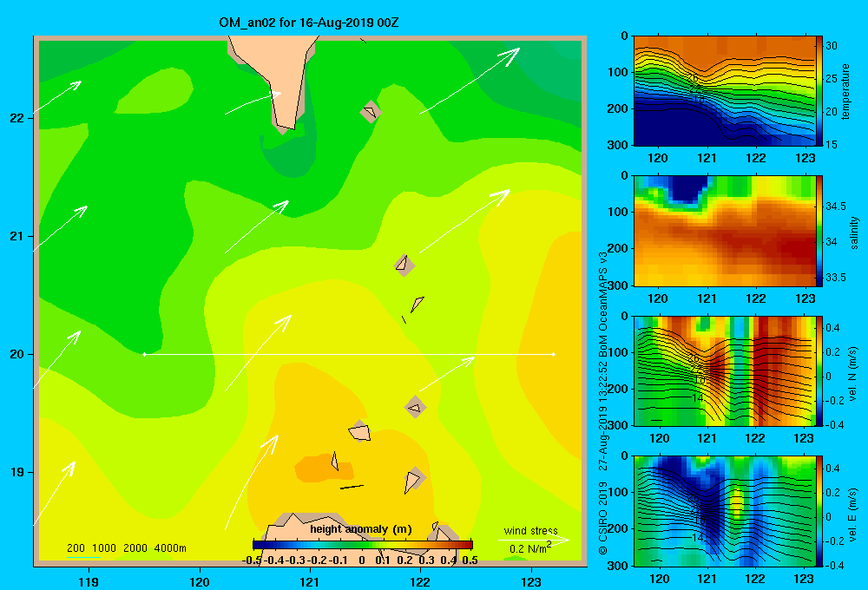868x590 pixels.
Task: Click latitude label 22 on the main map axis
Action: pos(16,118)
